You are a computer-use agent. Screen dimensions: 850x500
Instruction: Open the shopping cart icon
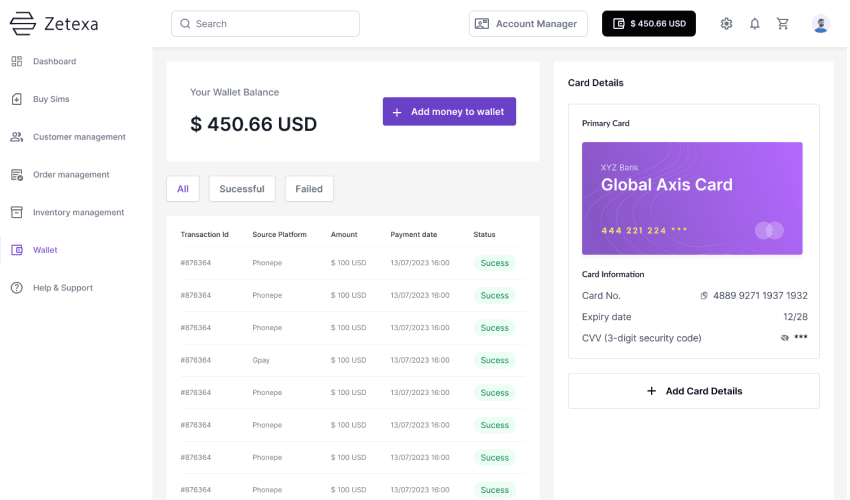[782, 23]
